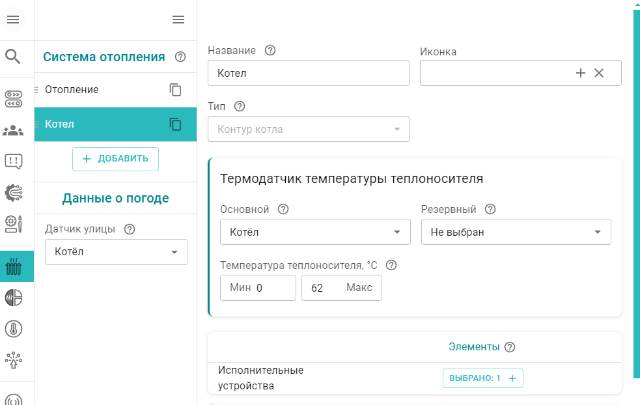This screenshot has width=640, height=405.
Task: Expand the Датчик улицы dropdown
Action: pos(116,252)
